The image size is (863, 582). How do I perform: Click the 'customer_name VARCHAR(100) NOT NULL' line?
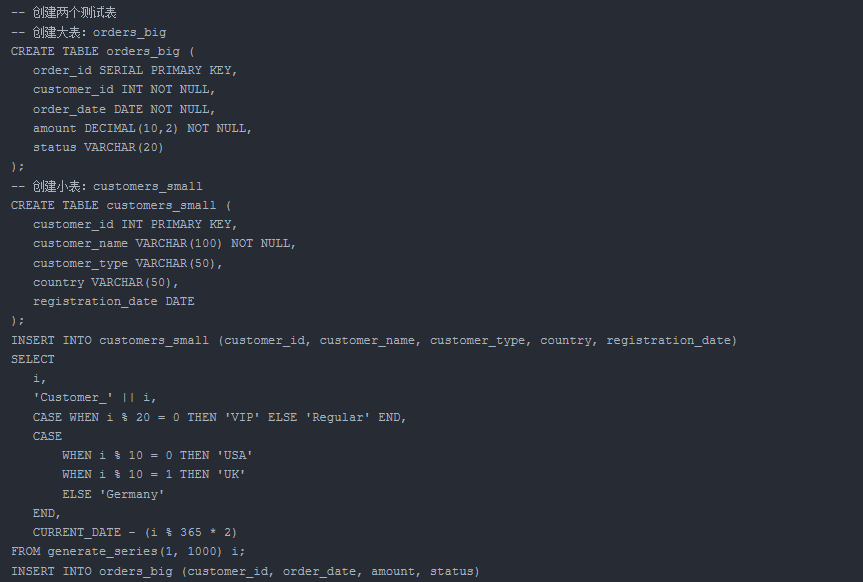(x=165, y=243)
